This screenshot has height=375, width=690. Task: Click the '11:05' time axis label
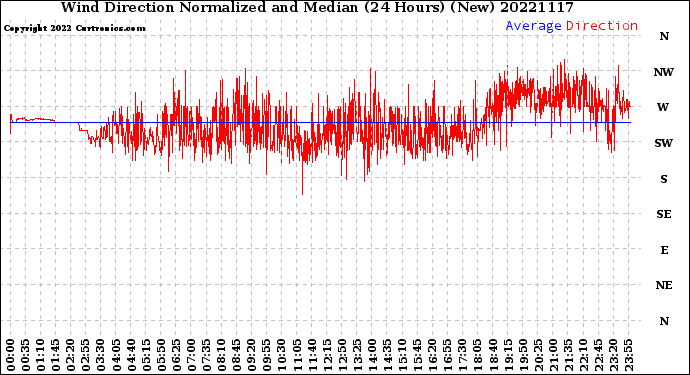(297, 355)
